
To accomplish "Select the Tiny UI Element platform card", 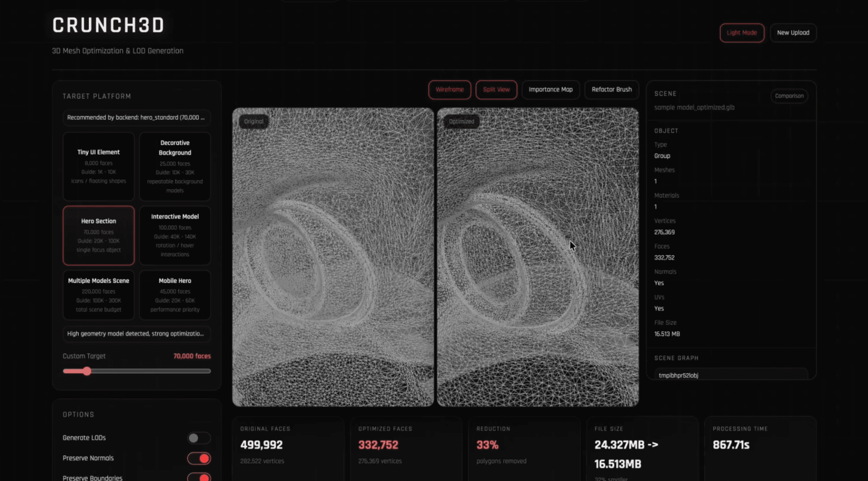I will 99,166.
